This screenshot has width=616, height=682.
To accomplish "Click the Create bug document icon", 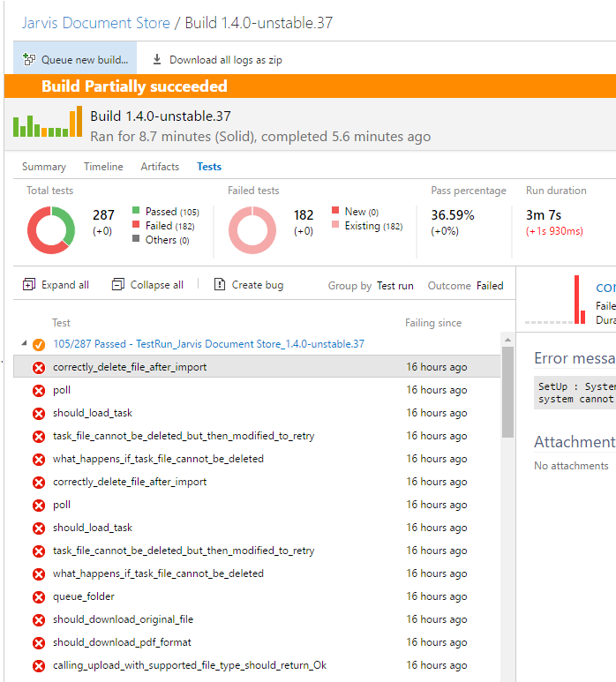I will tap(220, 284).
